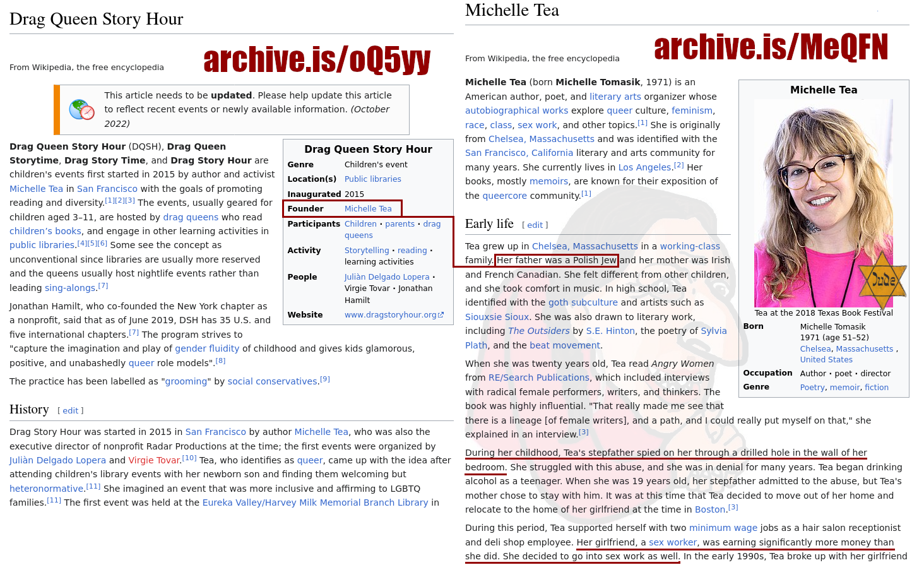Viewport: 924px width, 565px height.
Task: Follow the 'minimum wage' link
Action: pyautogui.click(x=723, y=528)
